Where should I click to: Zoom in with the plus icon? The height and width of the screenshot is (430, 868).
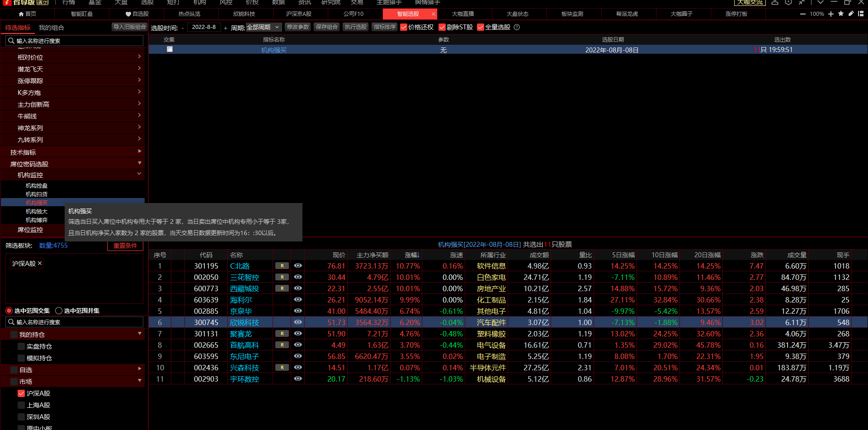pos(831,14)
